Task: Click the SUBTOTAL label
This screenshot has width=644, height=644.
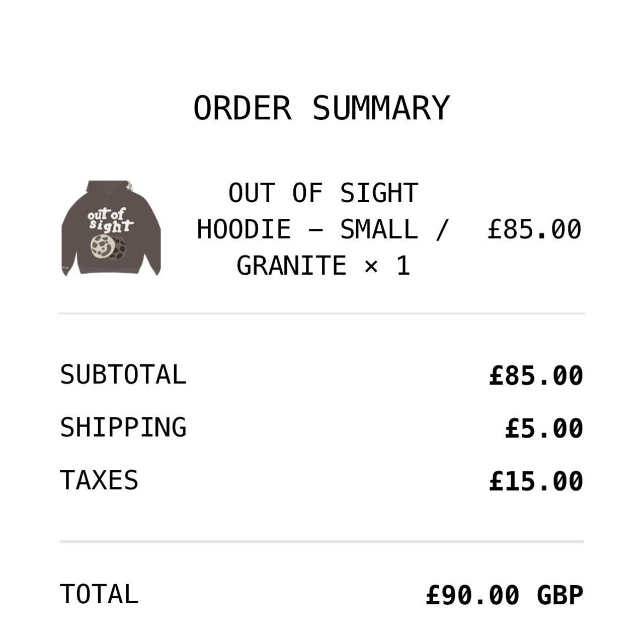Action: tap(123, 375)
